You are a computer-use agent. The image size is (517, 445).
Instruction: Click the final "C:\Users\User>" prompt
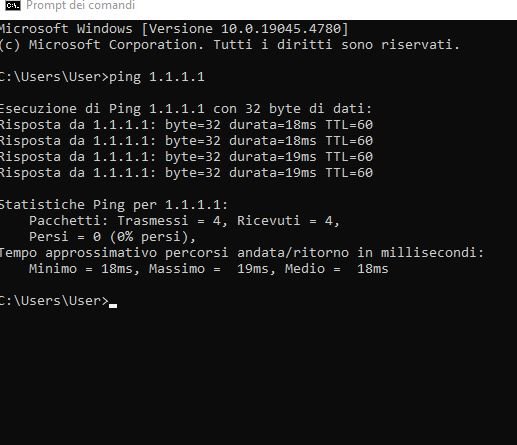(x=54, y=301)
